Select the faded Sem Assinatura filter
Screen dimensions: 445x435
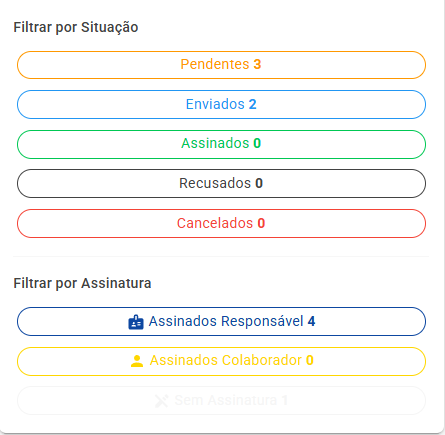click(221, 400)
